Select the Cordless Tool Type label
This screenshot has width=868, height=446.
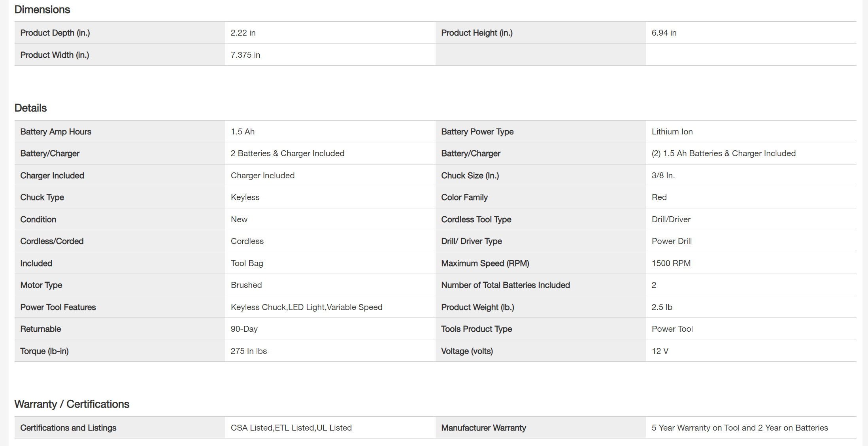point(476,219)
